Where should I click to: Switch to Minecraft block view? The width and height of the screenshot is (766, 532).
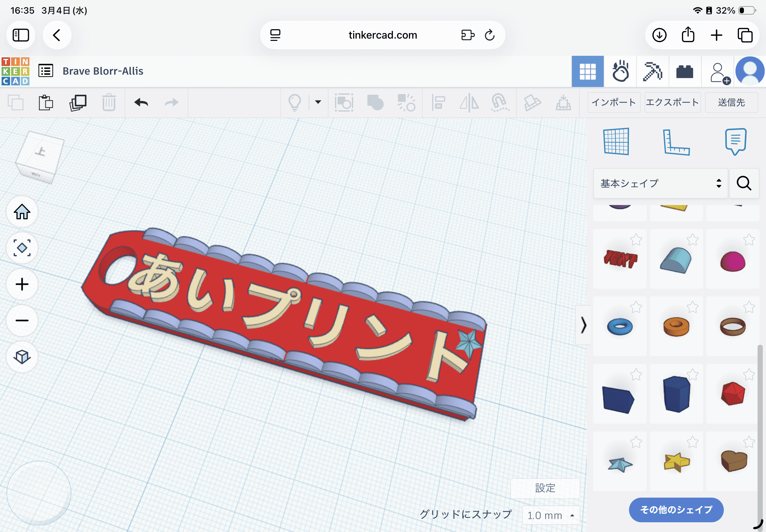tap(653, 71)
